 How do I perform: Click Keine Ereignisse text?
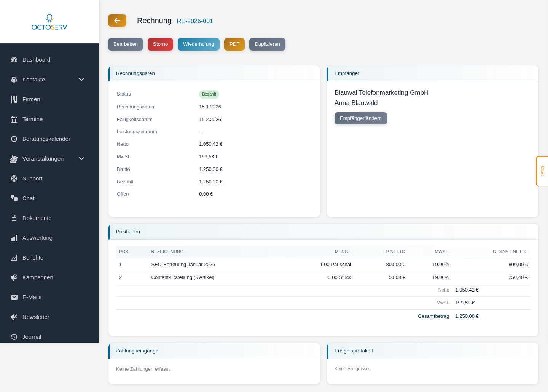352,369
